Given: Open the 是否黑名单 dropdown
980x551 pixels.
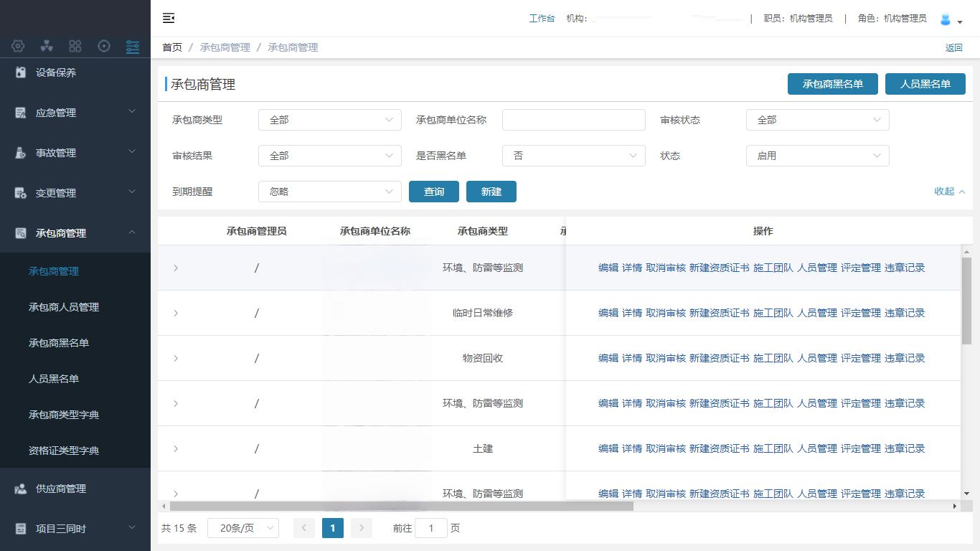Looking at the screenshot, I should (x=573, y=156).
